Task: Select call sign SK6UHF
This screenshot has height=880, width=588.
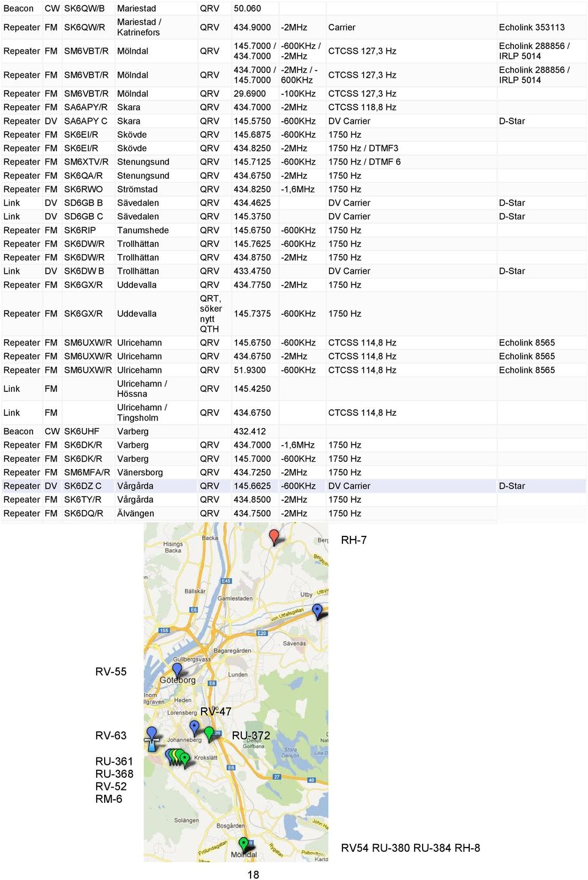Action: point(81,432)
